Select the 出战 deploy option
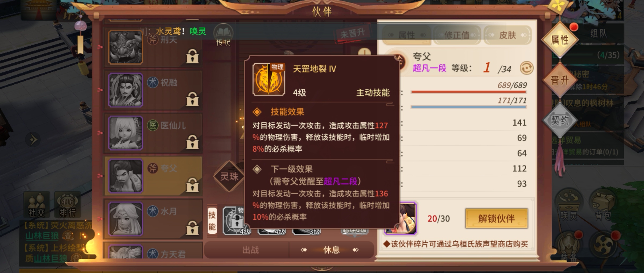644x273 pixels. pyautogui.click(x=250, y=250)
